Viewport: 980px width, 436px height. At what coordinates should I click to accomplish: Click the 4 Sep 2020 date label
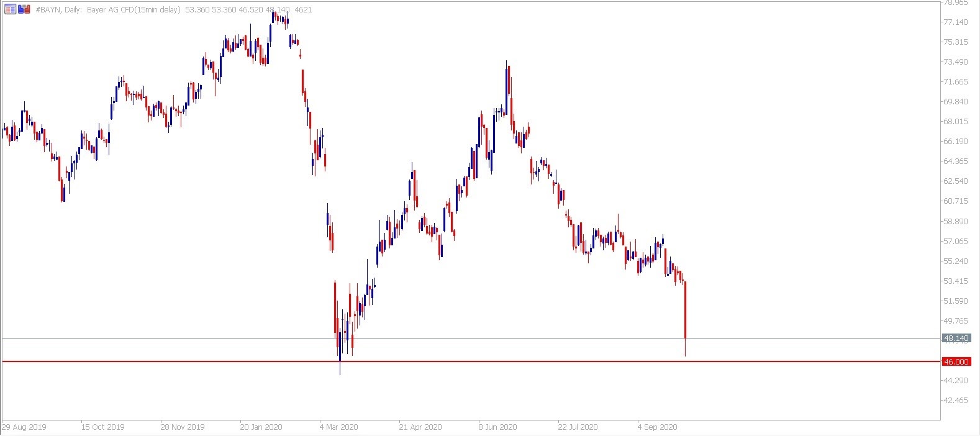pyautogui.click(x=658, y=427)
